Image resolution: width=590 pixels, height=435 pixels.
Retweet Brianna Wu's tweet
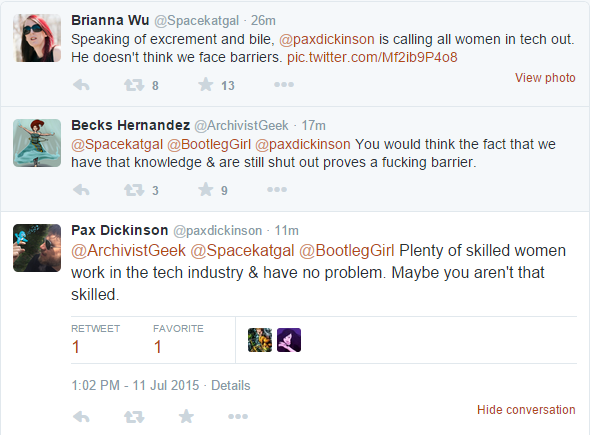pos(134,85)
